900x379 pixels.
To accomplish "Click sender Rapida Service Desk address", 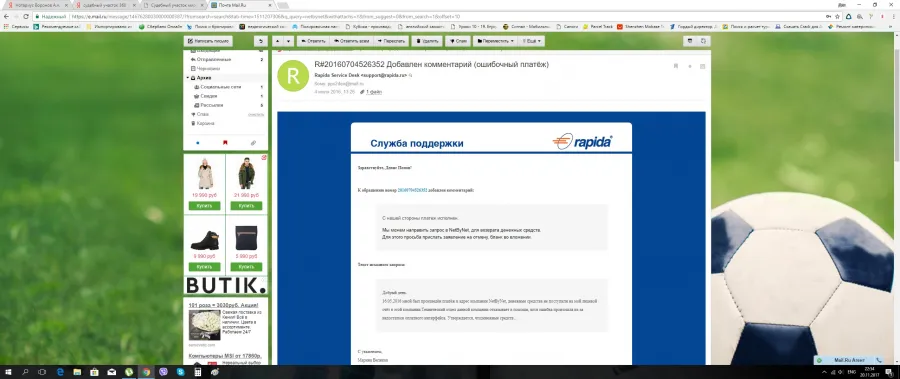I will tap(360, 75).
